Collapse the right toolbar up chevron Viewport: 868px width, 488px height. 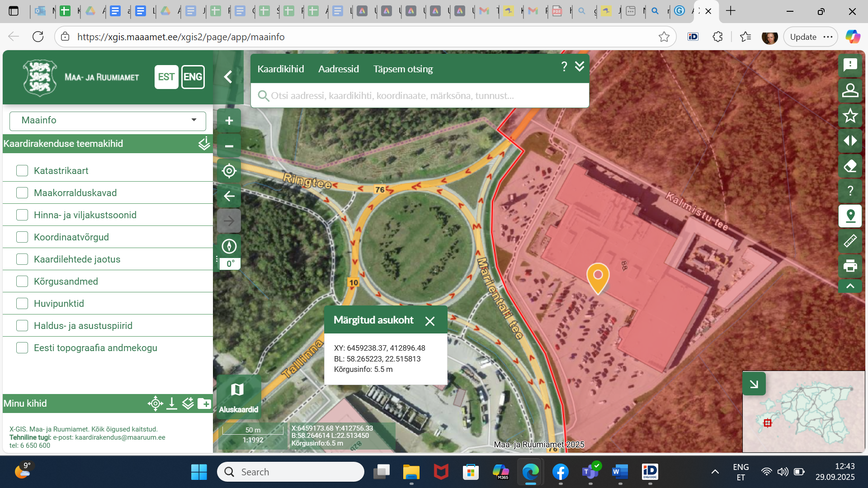coord(850,286)
